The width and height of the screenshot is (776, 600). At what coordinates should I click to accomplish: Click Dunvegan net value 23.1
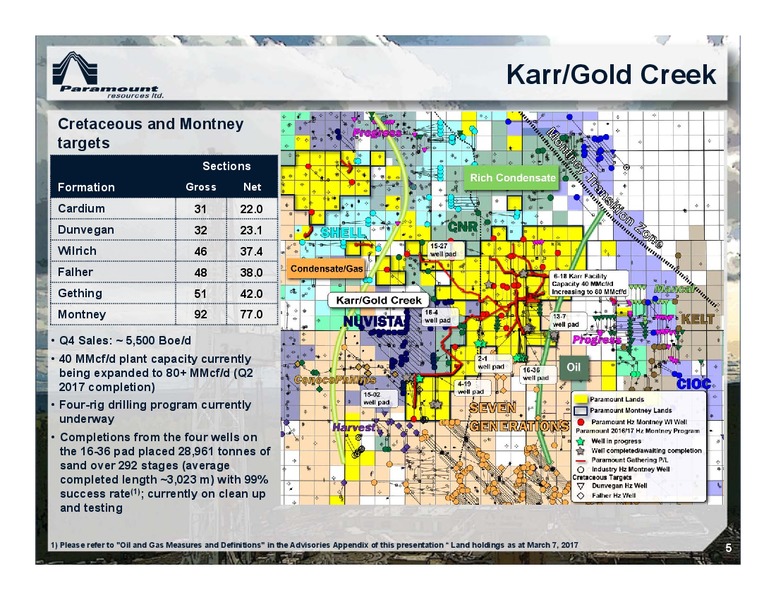(x=251, y=230)
